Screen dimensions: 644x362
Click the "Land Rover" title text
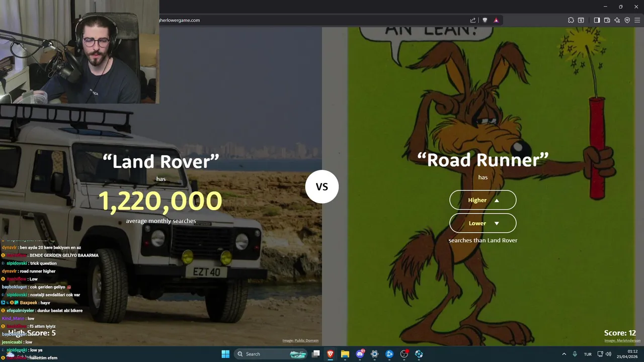click(161, 161)
